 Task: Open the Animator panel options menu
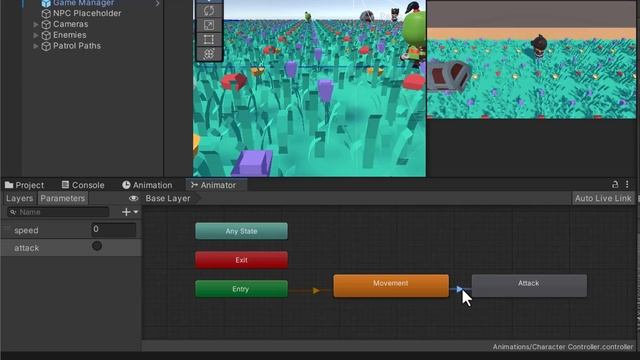tap(627, 184)
